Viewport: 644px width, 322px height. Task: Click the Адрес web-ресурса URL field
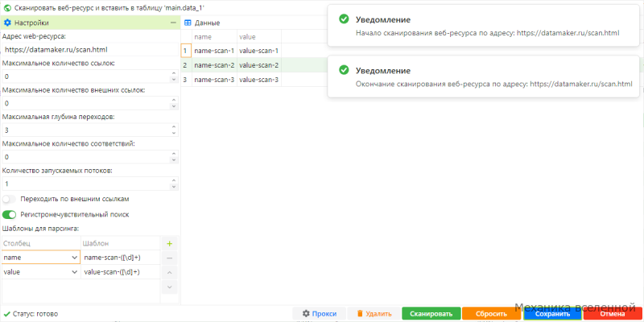(x=90, y=50)
